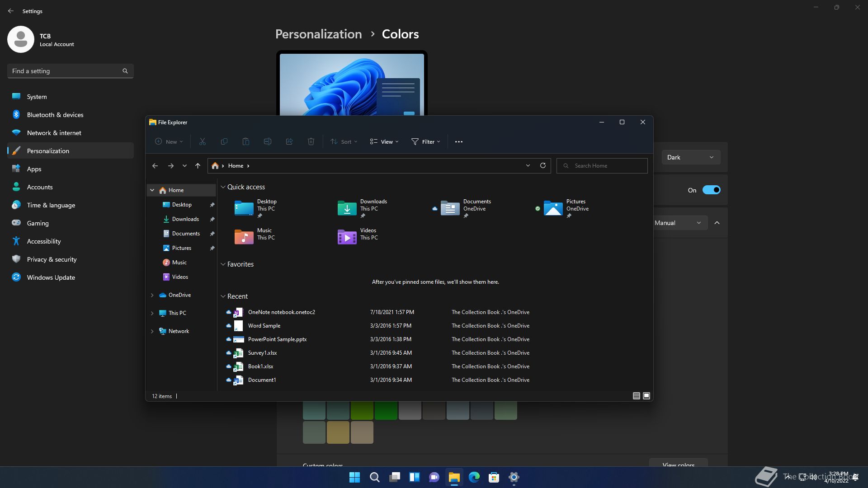Click the Personalization breadcrumb link

[318, 34]
